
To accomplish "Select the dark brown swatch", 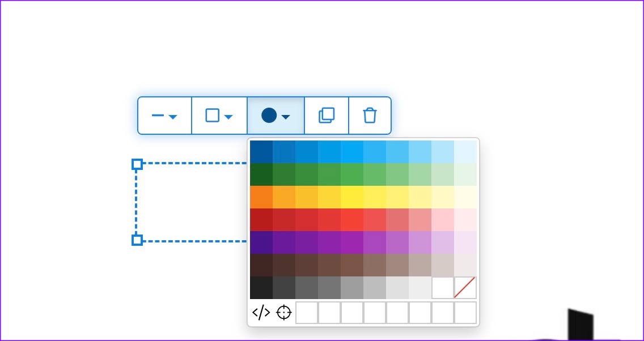I will 261,265.
